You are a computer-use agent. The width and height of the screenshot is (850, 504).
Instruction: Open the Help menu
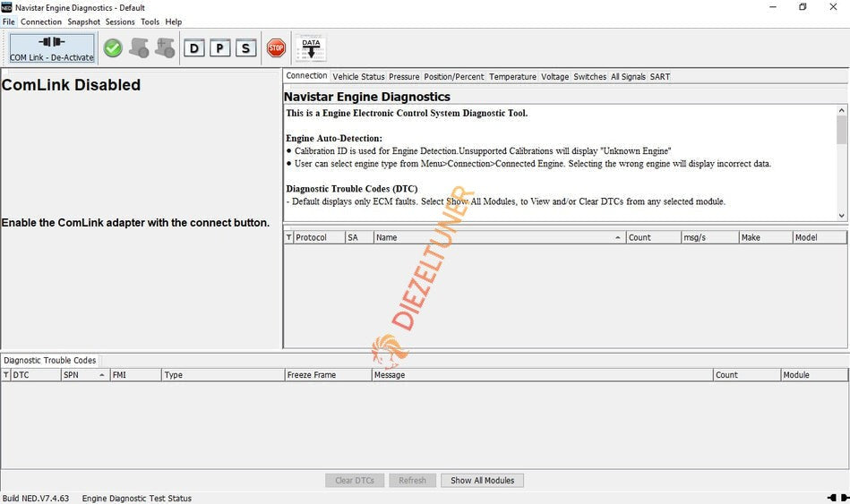[x=174, y=21]
